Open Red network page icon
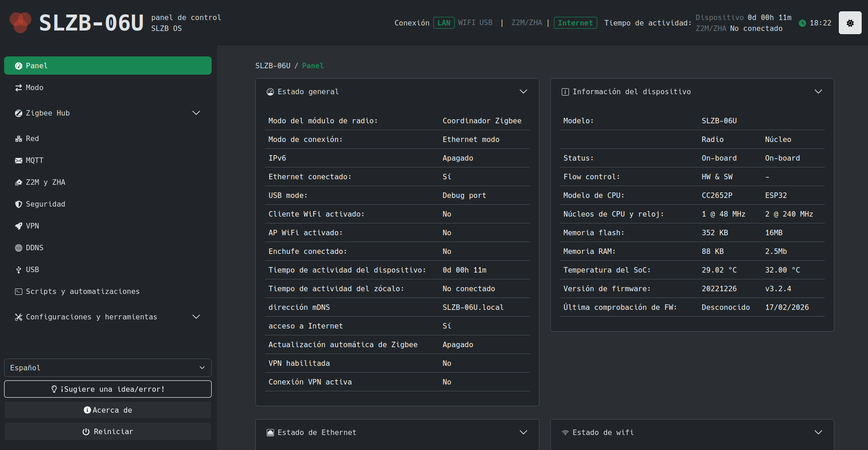The height and width of the screenshot is (450, 868). (x=19, y=139)
